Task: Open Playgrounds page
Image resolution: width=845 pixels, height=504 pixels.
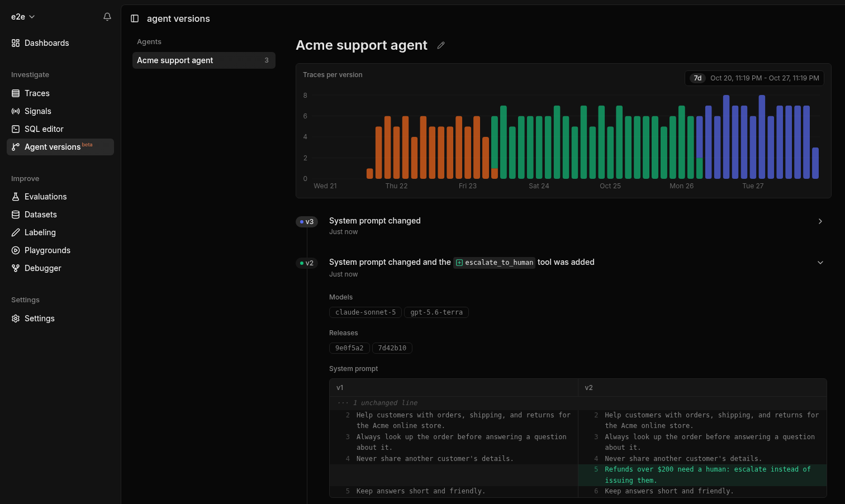Action: tap(60, 250)
